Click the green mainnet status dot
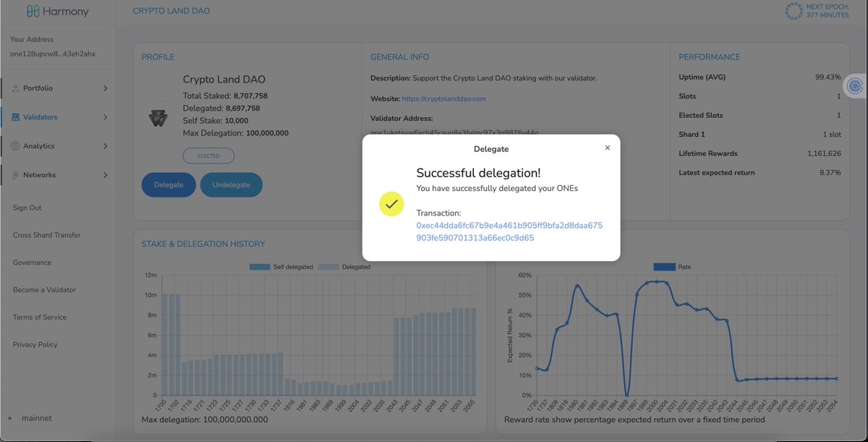868x442 pixels. 10,419
